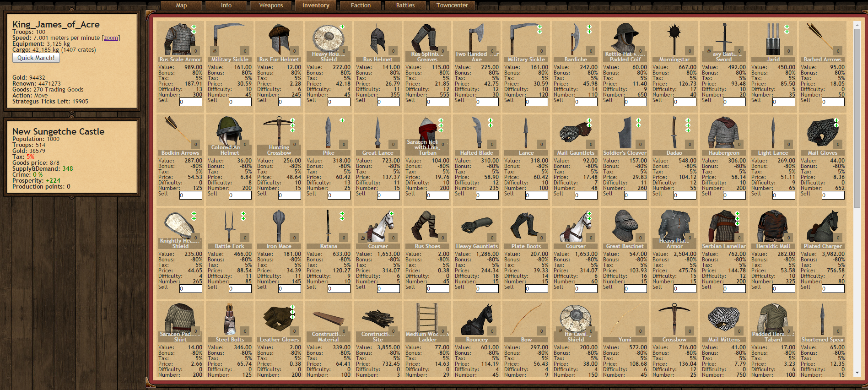Select the Dadao blade icon
This screenshot has height=390, width=868.
(x=674, y=133)
